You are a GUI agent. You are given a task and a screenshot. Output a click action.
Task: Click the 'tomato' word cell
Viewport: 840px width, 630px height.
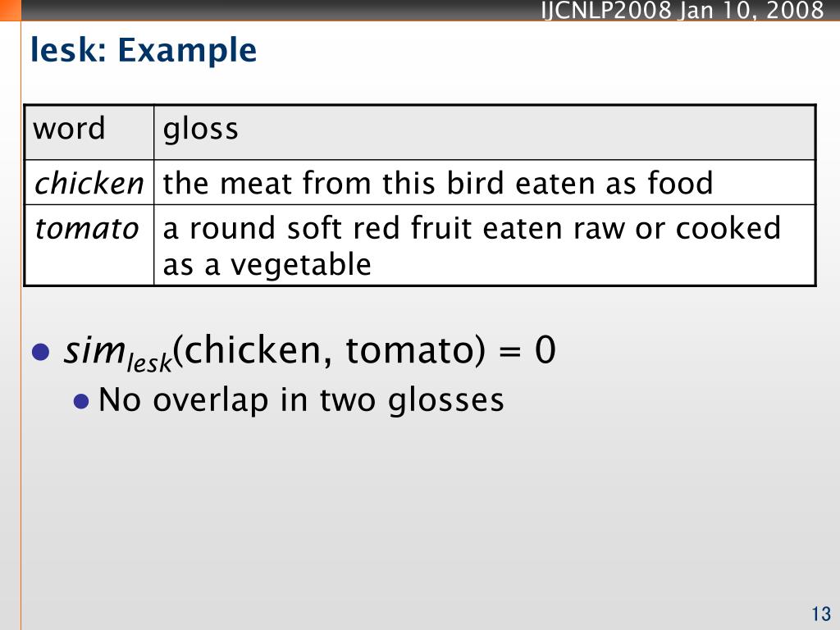tap(89, 244)
